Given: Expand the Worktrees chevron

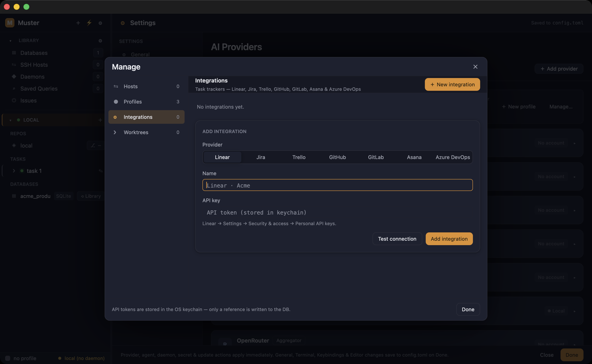Looking at the screenshot, I should (115, 132).
